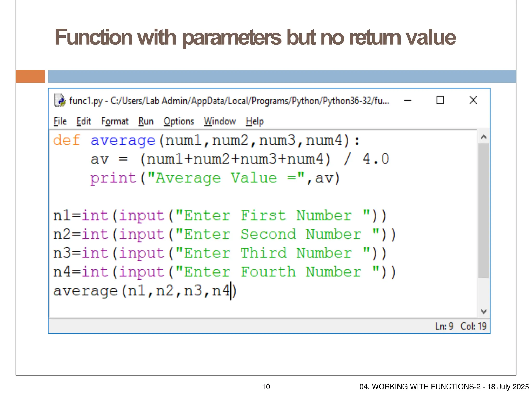The image size is (532, 399).
Task: Click the "Enter First Number" string
Action: [272, 215]
